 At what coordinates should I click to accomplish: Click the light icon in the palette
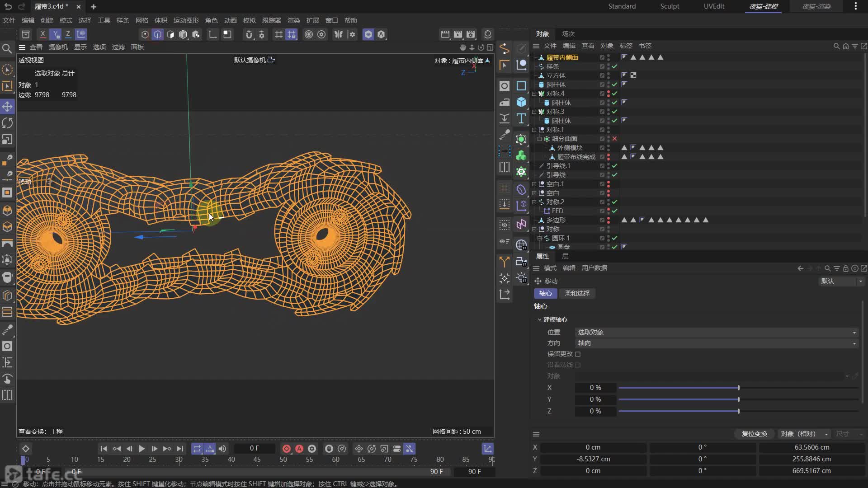pos(521,278)
